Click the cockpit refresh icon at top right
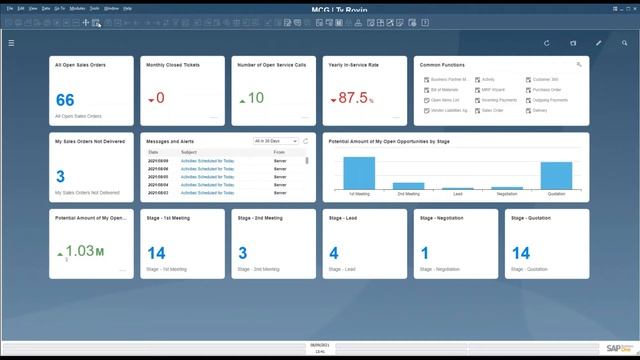 [x=547, y=43]
